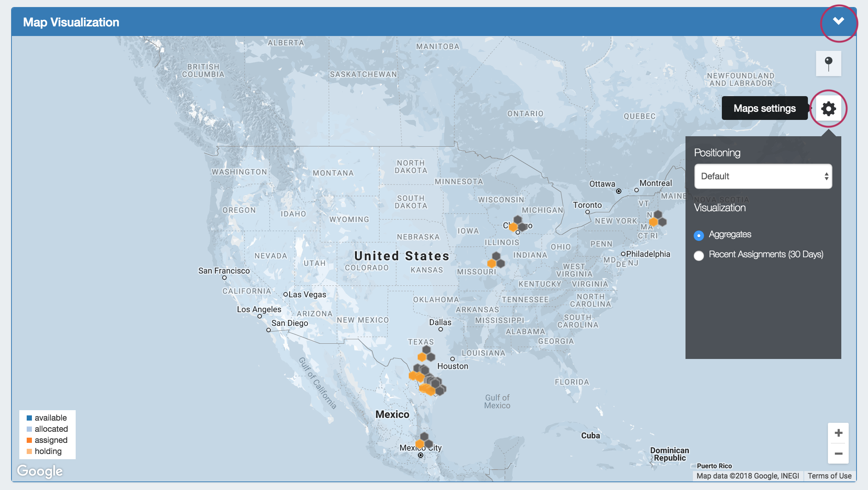Collapse the Map Visualization panel chevron
This screenshot has height=490, width=868.
(838, 21)
